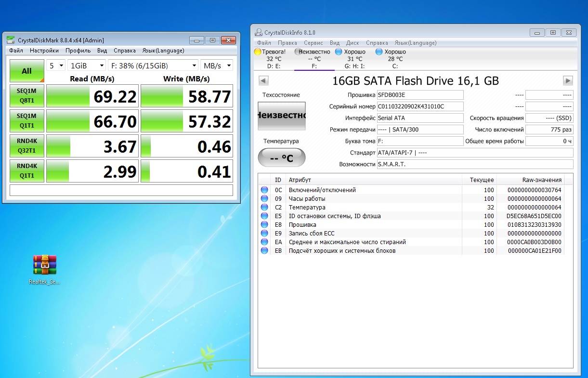Open Язык(Language) menu in CrystalDiskMark
This screenshot has width=588, height=378.
point(163,51)
